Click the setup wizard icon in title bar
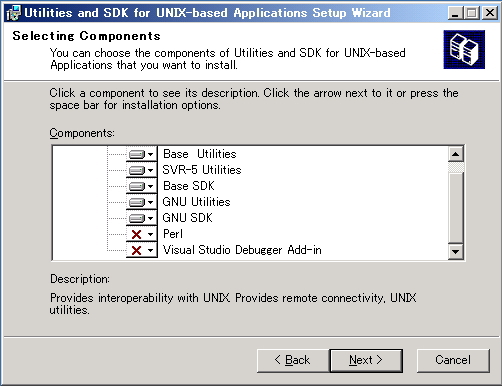The image size is (502, 386). [14, 13]
